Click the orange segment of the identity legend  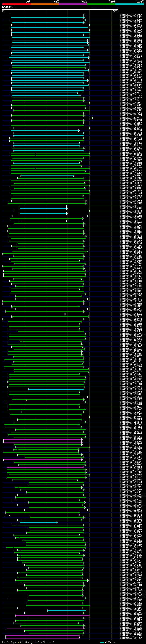(x=45, y=4)
